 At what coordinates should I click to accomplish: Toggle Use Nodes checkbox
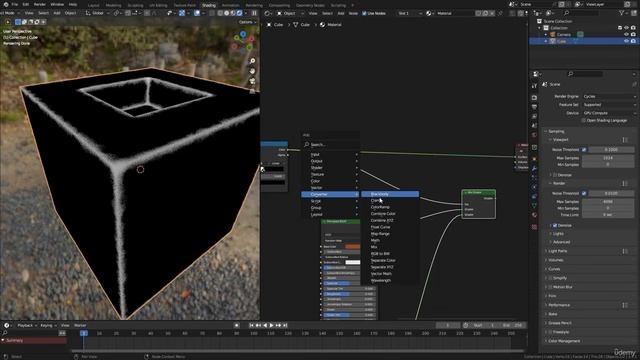364,13
